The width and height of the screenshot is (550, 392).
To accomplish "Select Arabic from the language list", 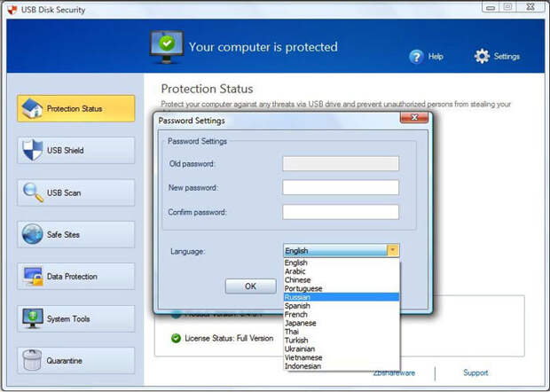I will click(342, 271).
